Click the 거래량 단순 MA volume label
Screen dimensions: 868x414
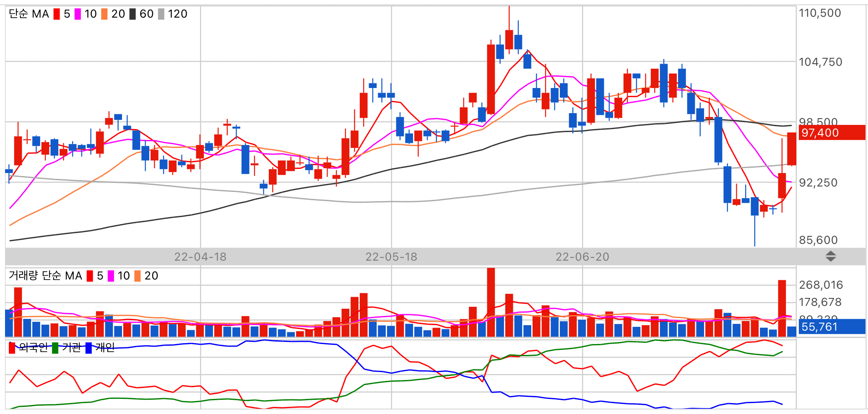[45, 276]
